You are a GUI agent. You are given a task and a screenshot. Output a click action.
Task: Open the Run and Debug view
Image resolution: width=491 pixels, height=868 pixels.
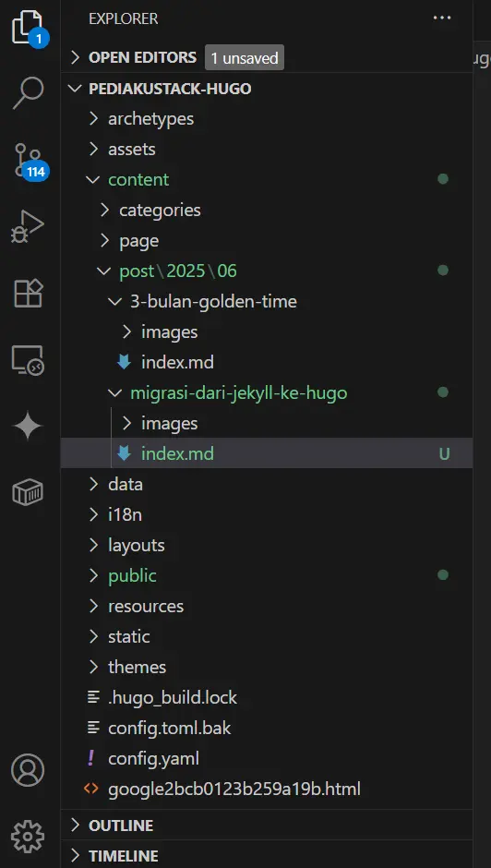pos(28,227)
